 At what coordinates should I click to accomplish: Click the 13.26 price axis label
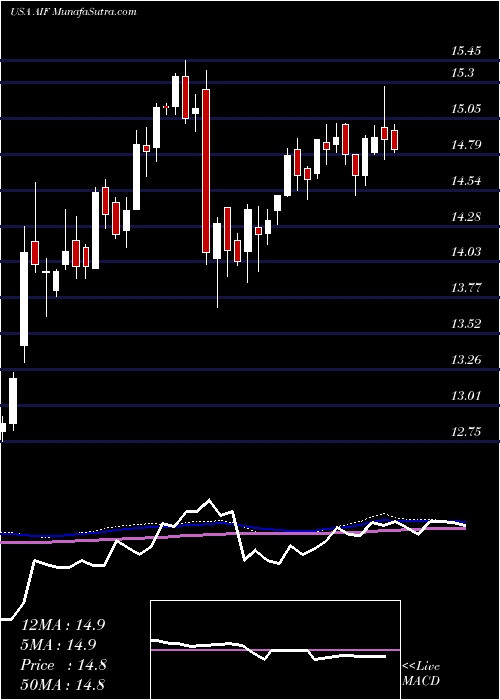coord(466,360)
